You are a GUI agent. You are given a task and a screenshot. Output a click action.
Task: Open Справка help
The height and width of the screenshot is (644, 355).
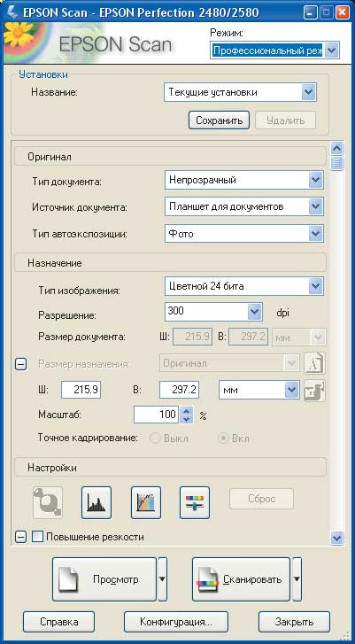[58, 621]
